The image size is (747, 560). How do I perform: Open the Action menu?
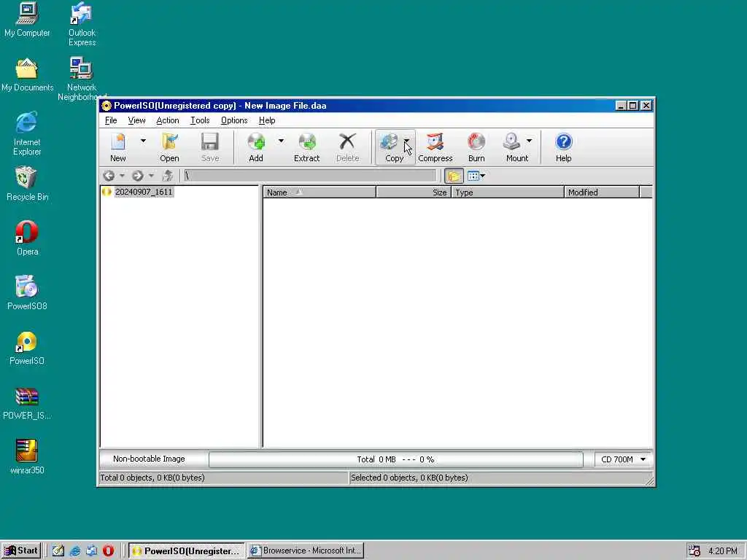coord(168,120)
